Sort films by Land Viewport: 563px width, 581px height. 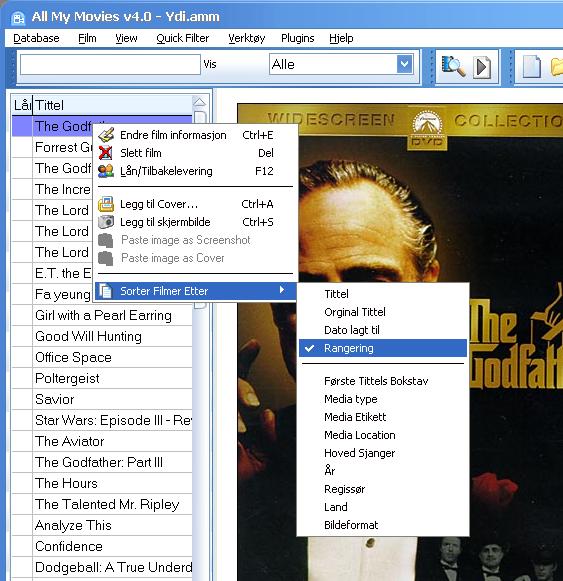point(383,507)
